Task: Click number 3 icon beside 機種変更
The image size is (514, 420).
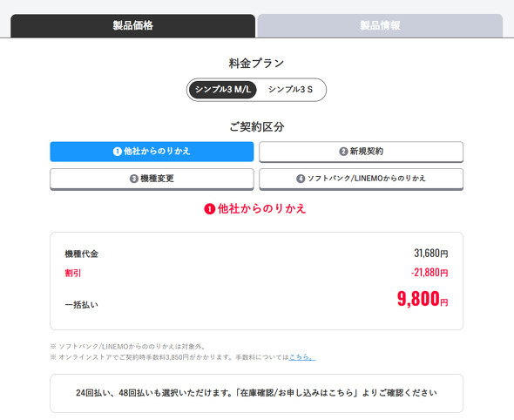Action: pyautogui.click(x=134, y=179)
